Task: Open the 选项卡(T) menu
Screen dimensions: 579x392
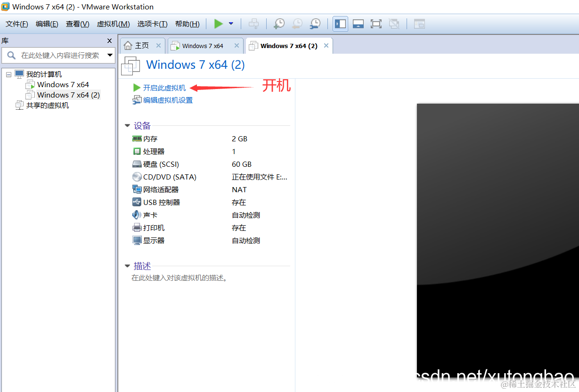Action: [x=152, y=24]
